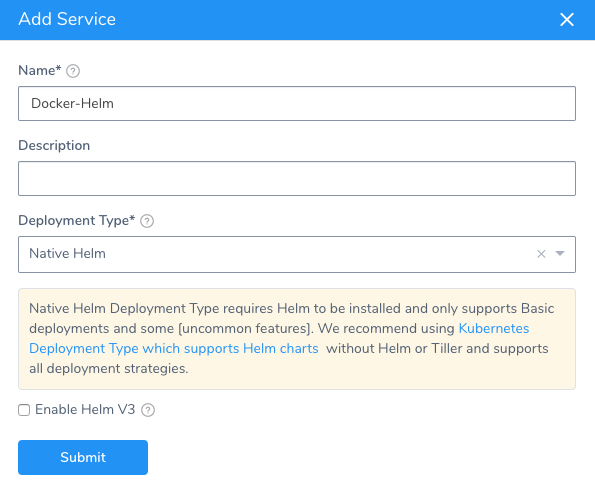Open the help icon beside Name
The image size is (595, 493).
click(73, 71)
